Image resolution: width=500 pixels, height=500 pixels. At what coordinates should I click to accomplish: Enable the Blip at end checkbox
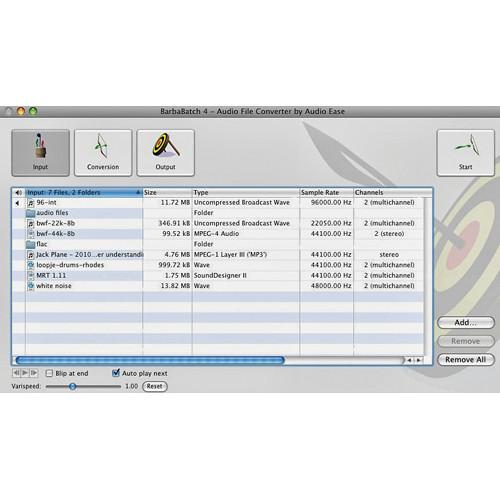(49, 373)
